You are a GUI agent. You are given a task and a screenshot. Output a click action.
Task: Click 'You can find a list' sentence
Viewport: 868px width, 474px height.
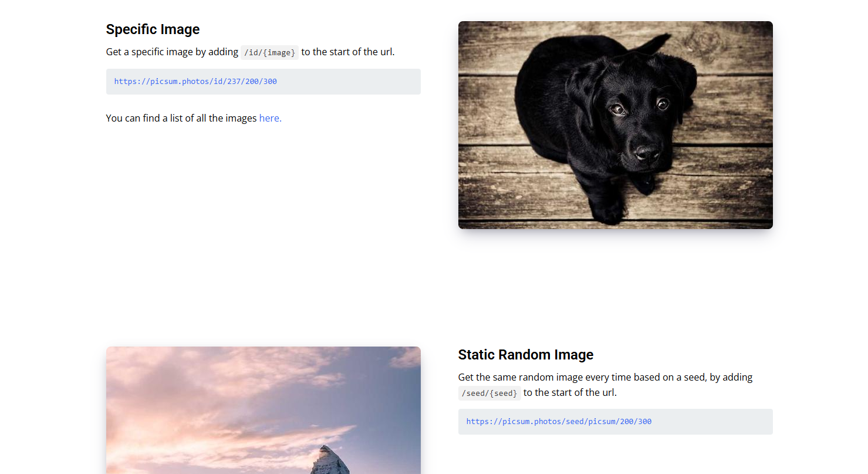tap(194, 118)
